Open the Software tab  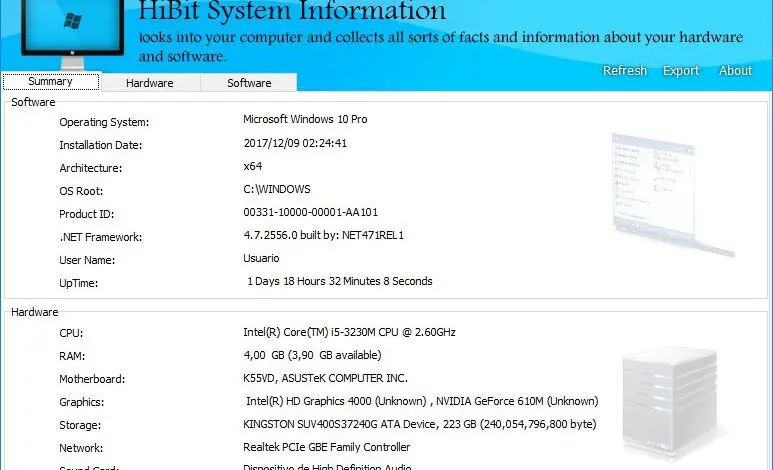[x=249, y=83]
